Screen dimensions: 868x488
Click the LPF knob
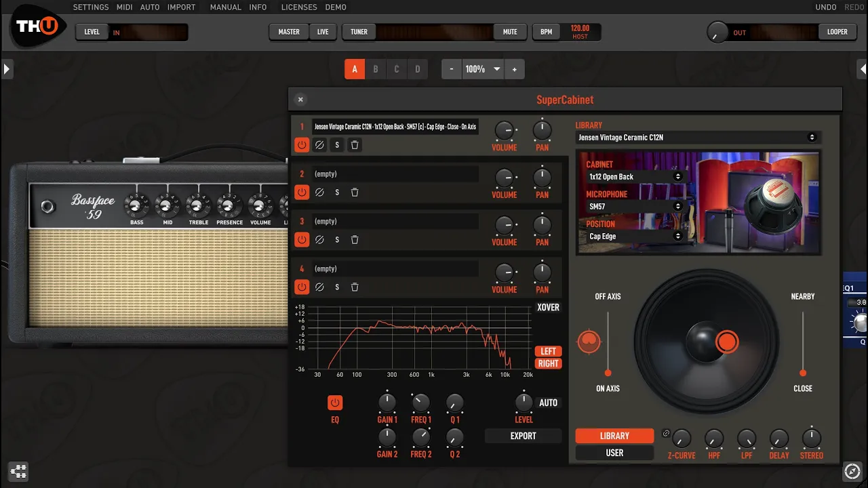(x=746, y=439)
